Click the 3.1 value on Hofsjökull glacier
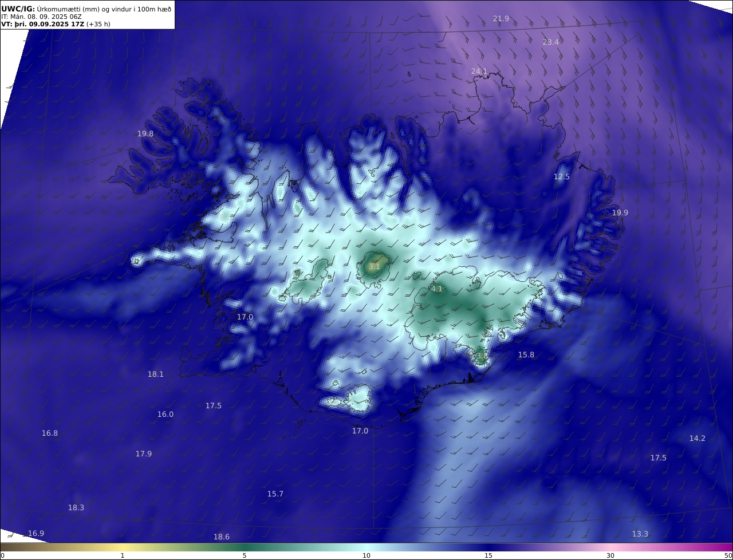 [375, 267]
